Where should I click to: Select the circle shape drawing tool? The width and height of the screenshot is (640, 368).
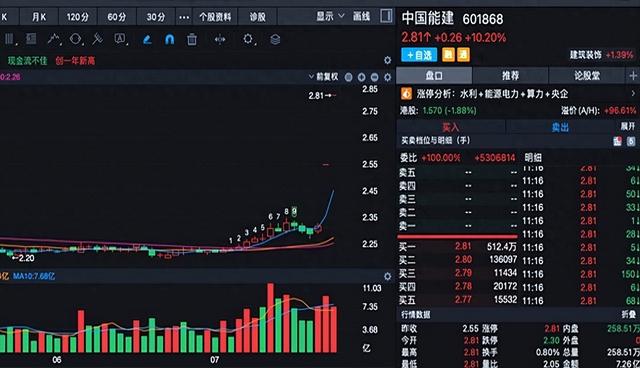[76, 39]
